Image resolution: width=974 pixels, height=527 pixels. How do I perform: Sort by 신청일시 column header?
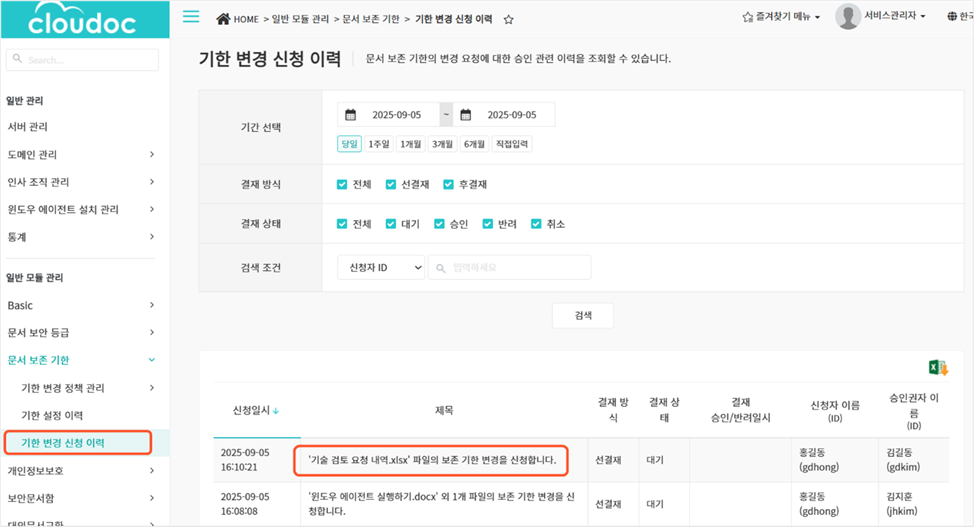(256, 410)
